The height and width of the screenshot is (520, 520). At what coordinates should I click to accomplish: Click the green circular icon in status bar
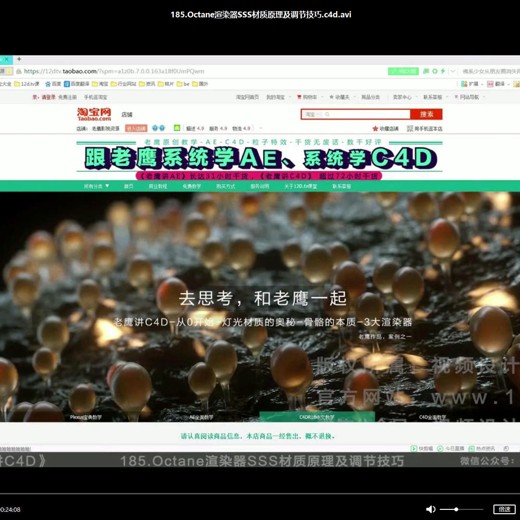point(440,448)
